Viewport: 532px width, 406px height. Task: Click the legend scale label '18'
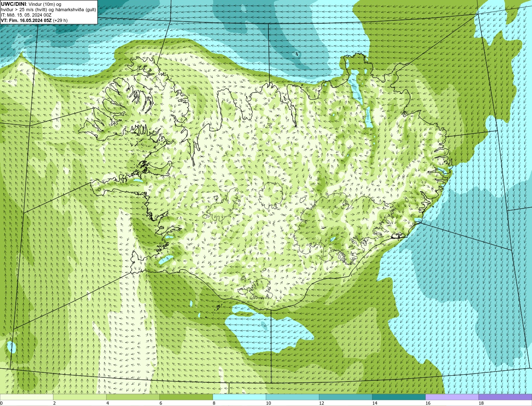481,403
